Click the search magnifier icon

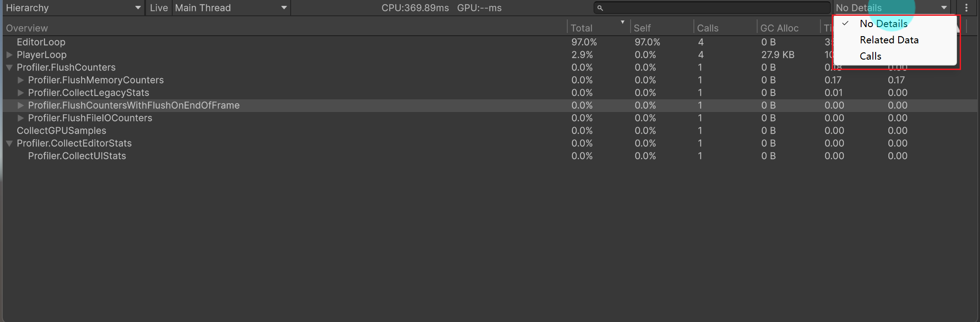[x=600, y=8]
